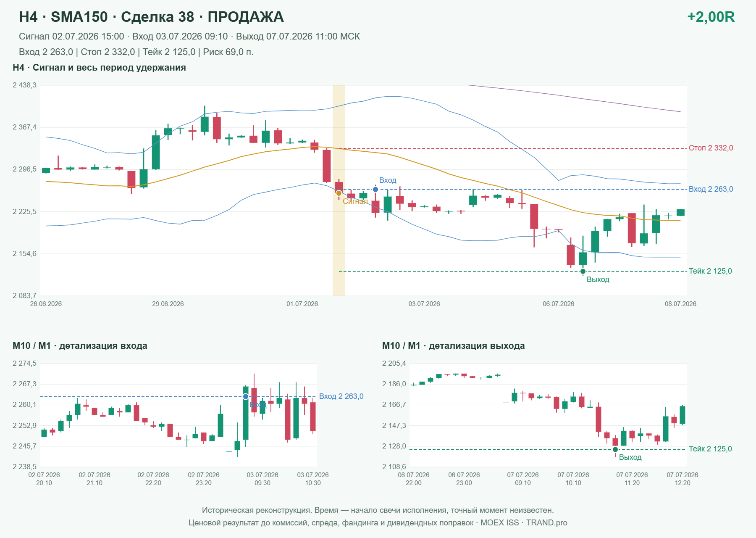Image resolution: width=756 pixels, height=538 pixels.
Task: Click the 'Вход 2 263,0' label on H4 chart
Action: pos(711,189)
